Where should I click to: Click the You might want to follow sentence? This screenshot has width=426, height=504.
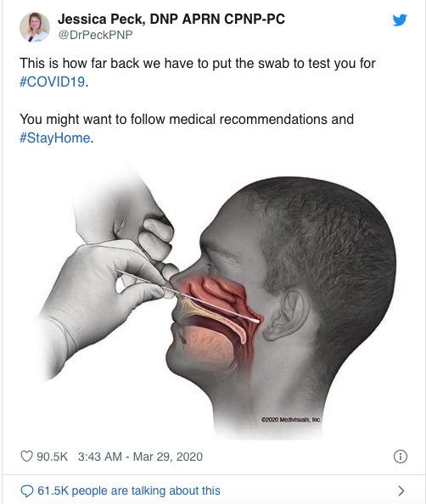[187, 129]
